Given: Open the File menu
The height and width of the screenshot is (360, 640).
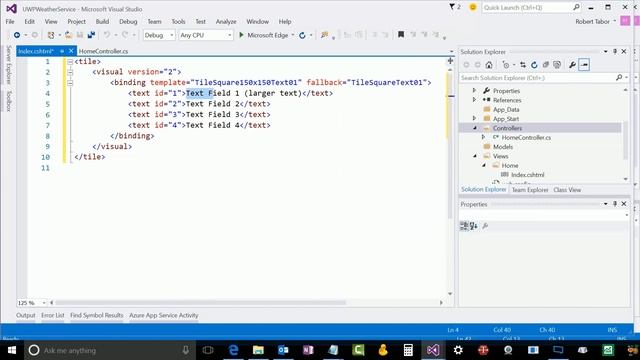Looking at the screenshot, I should click(10, 22).
